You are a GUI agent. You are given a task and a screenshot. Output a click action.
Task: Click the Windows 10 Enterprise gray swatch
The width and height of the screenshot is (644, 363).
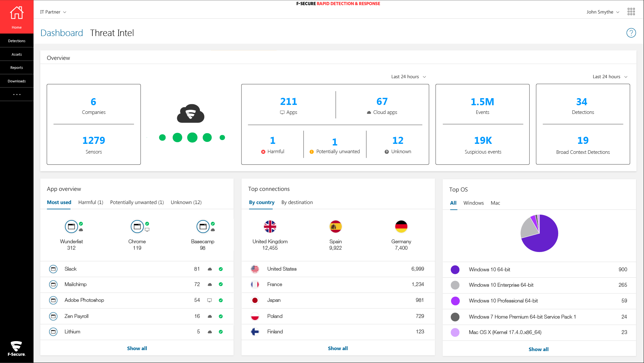pyautogui.click(x=455, y=285)
